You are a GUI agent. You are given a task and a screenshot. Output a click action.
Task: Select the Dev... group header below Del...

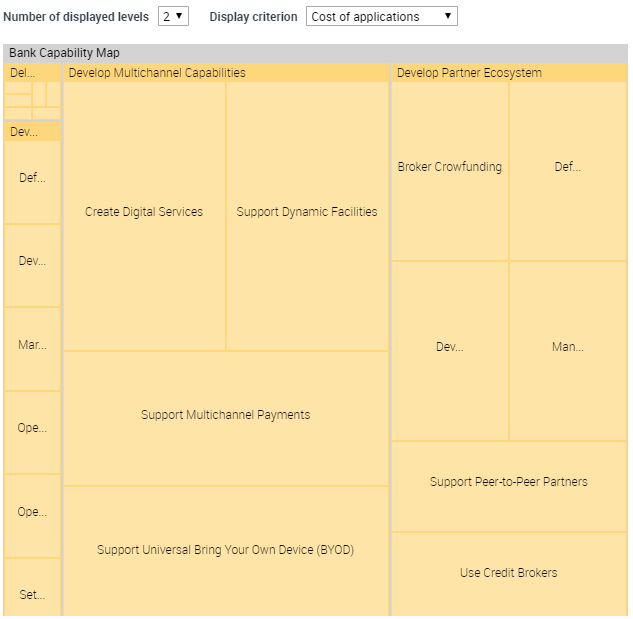(32, 132)
